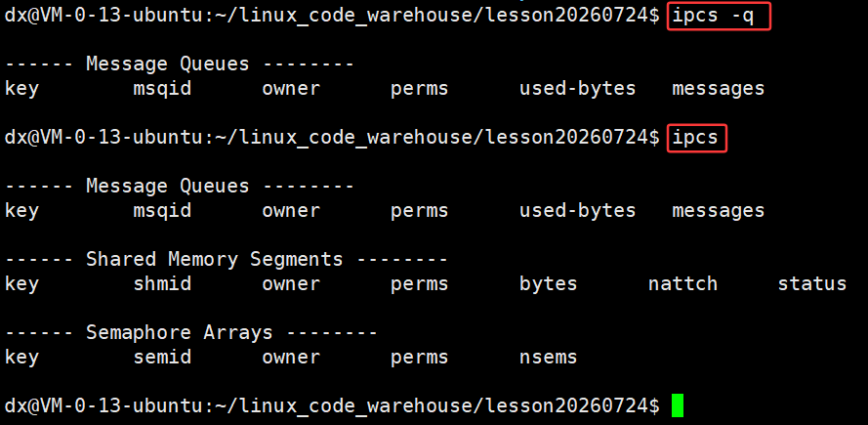Click the "bytes" column in shared memory

pos(548,283)
